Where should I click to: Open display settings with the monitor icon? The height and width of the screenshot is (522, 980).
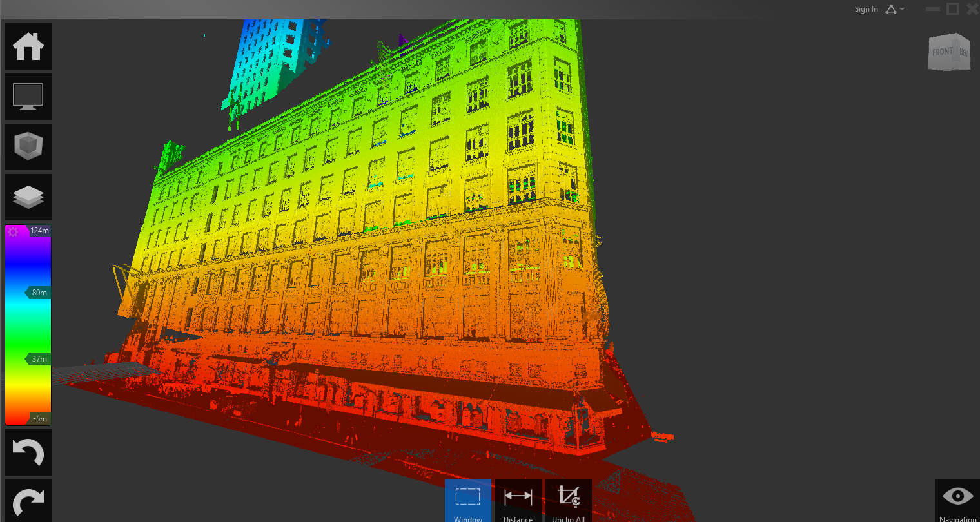click(28, 97)
